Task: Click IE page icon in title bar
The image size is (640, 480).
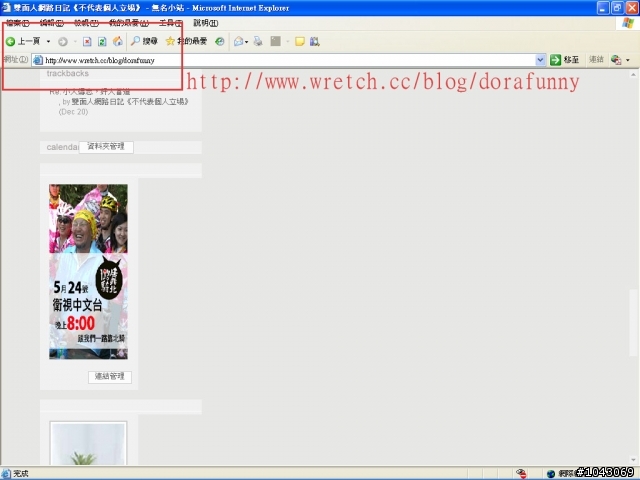Action: [6, 8]
